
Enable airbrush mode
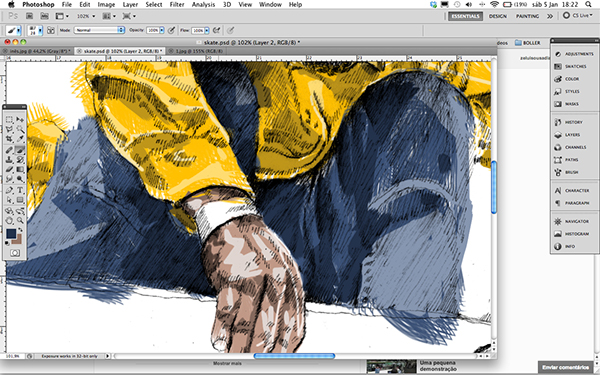click(x=217, y=30)
